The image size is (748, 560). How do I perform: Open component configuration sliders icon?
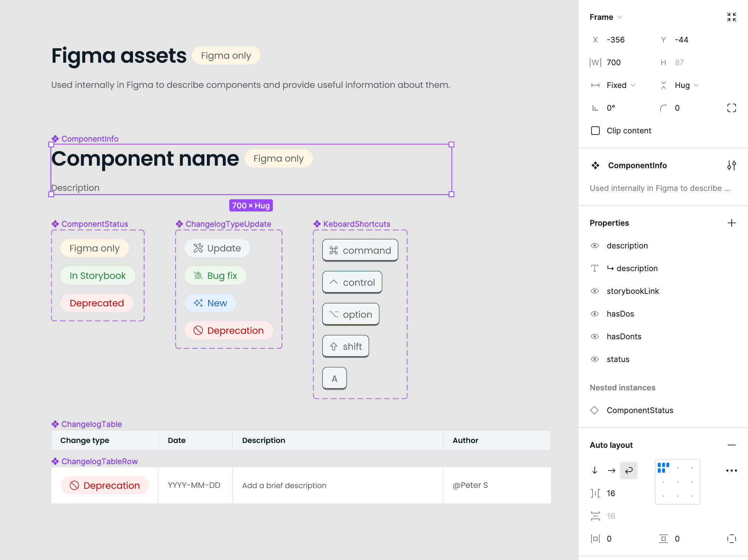click(731, 165)
